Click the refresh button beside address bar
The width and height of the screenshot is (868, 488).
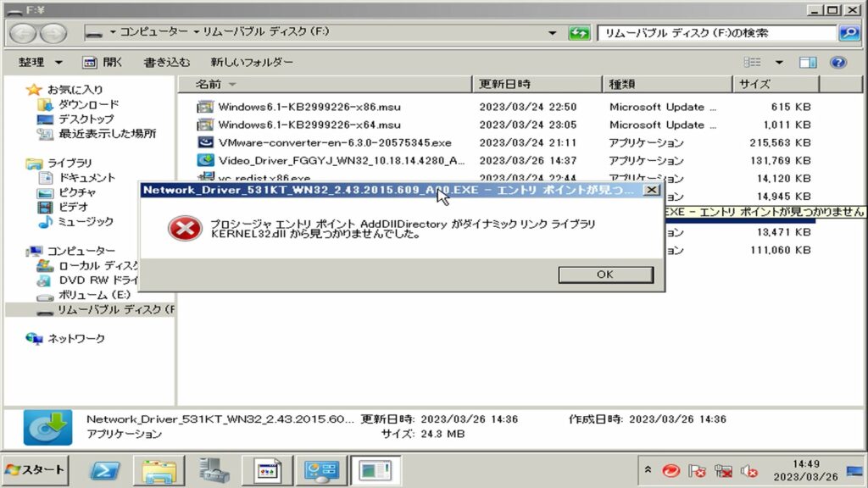click(x=579, y=33)
